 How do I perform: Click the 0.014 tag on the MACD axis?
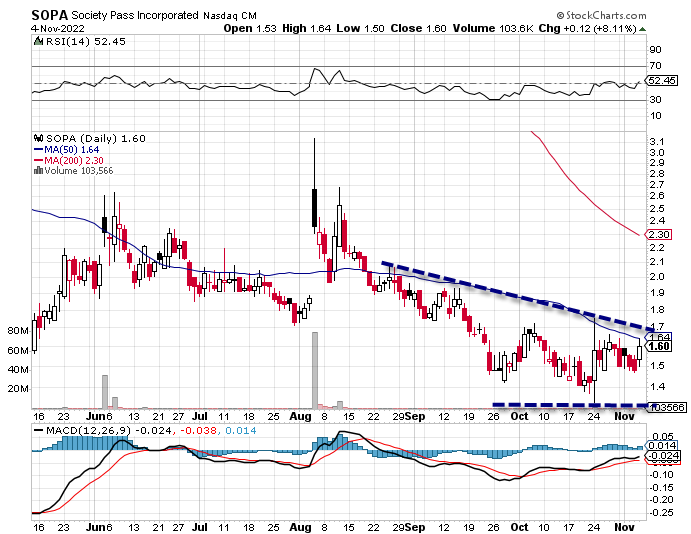pos(663,445)
